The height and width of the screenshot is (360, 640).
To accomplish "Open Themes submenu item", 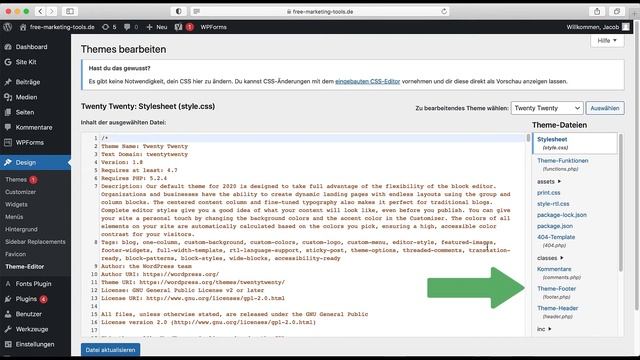I will point(16,180).
